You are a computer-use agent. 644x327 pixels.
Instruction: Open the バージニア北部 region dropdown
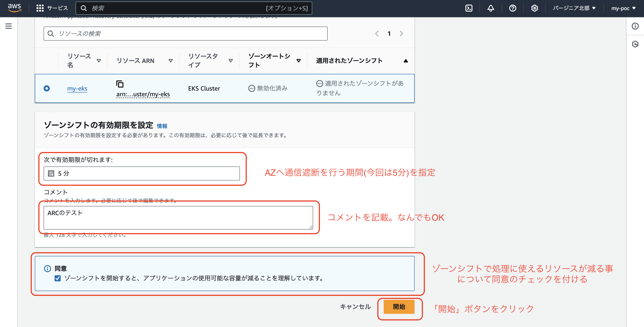tap(574, 8)
